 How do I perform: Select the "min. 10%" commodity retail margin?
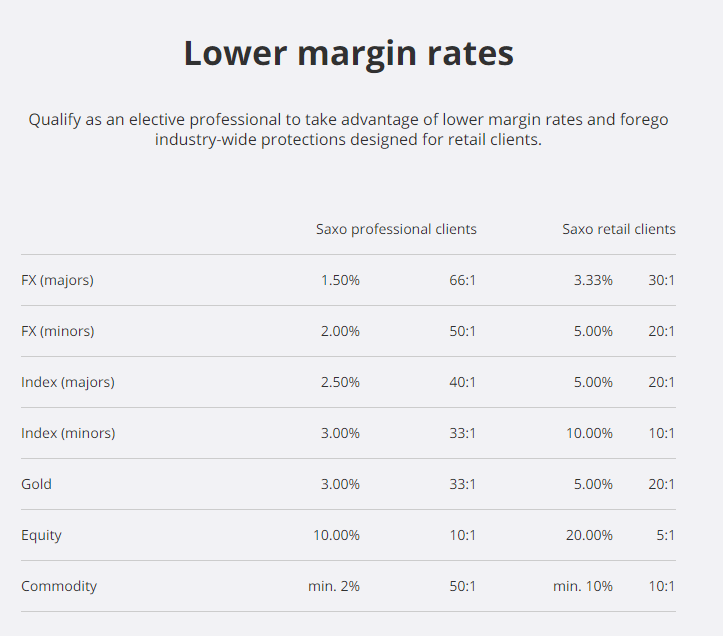coord(583,586)
